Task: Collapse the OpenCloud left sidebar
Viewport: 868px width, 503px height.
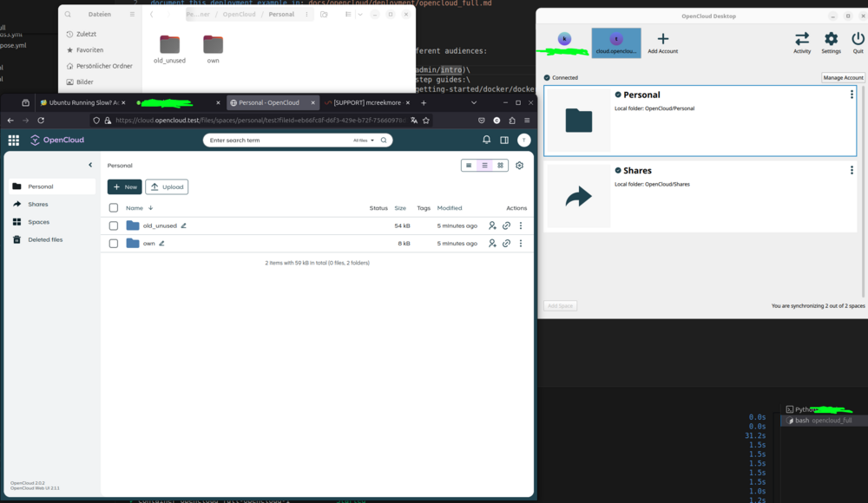Action: pyautogui.click(x=90, y=165)
